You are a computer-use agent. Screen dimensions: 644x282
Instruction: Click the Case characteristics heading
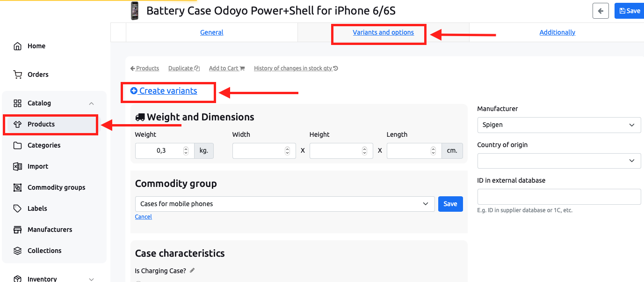[180, 253]
